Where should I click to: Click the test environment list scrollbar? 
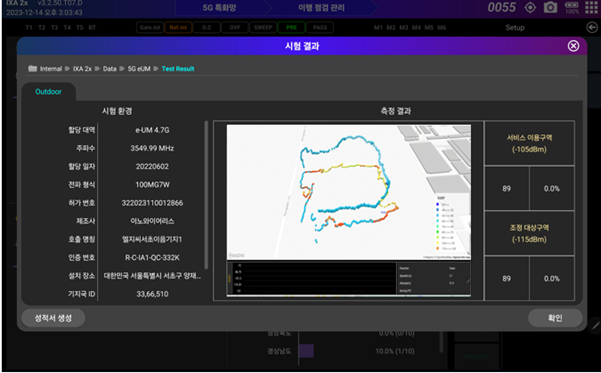[206, 195]
